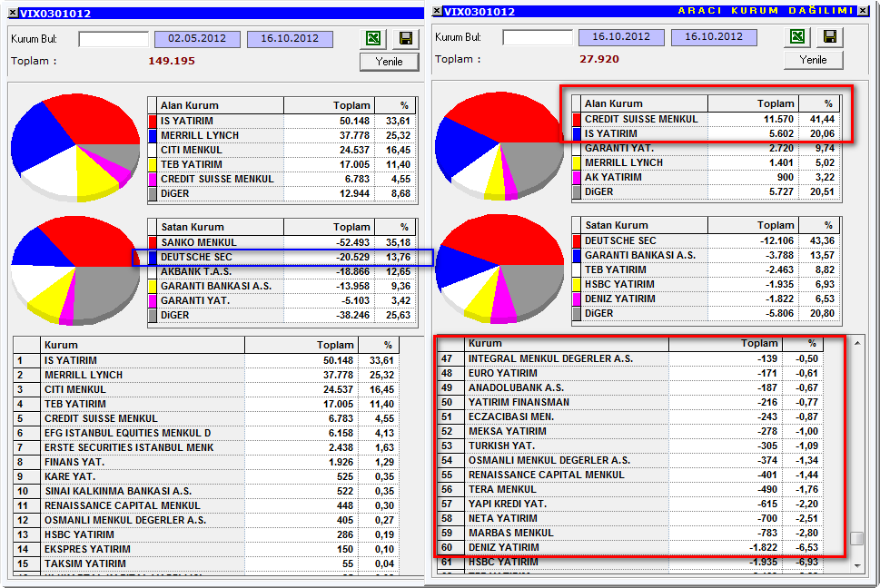
Task: Select HSBC YATIRIM row in right Satan table
Action: click(x=707, y=285)
